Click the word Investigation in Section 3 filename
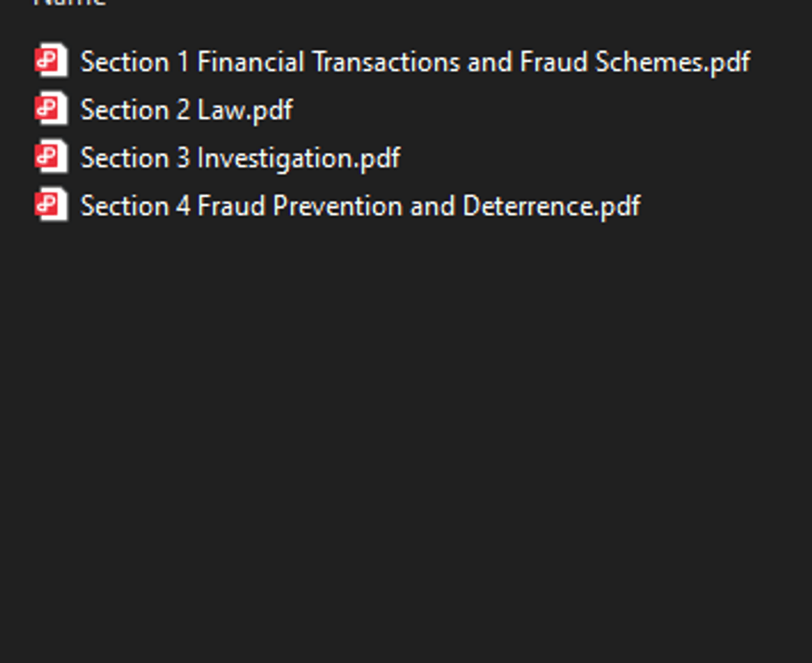The image size is (812, 663). [275, 158]
